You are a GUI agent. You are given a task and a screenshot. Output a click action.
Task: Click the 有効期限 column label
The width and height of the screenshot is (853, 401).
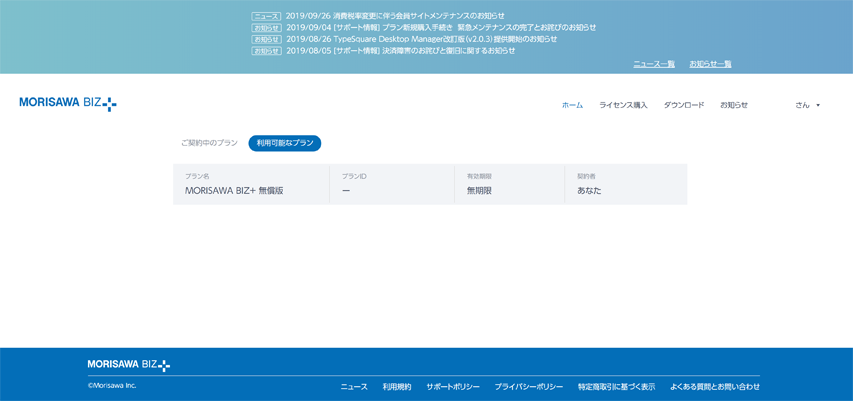tap(479, 176)
